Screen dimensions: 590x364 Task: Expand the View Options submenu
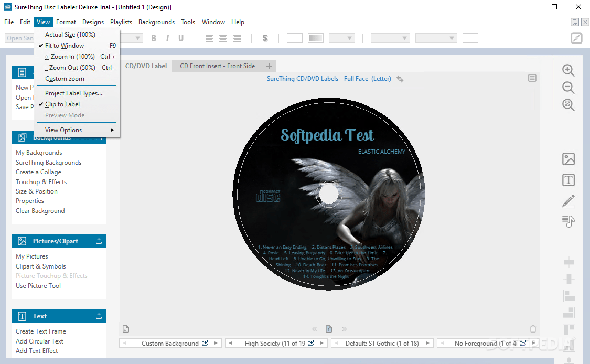coord(62,130)
